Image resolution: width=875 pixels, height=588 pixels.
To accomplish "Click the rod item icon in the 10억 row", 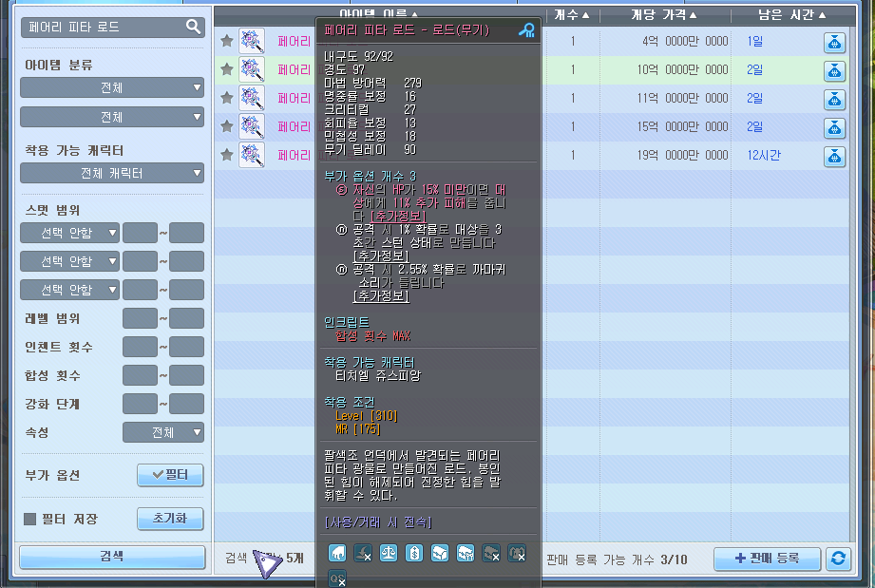I will pos(252,69).
